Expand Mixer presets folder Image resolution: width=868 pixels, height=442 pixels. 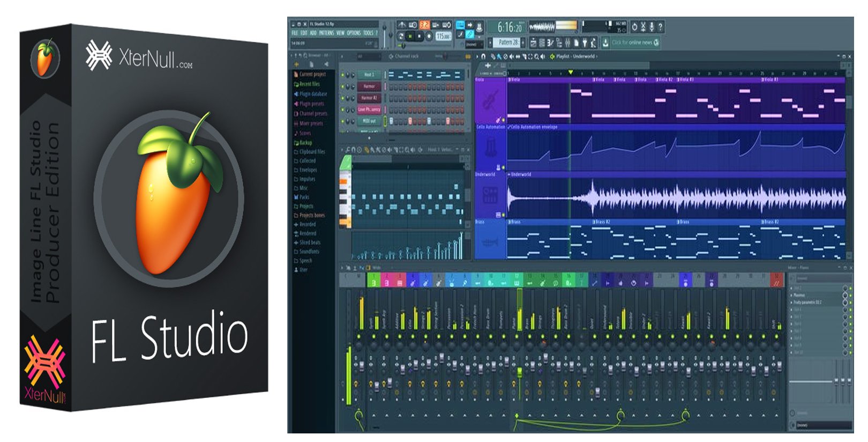[309, 123]
